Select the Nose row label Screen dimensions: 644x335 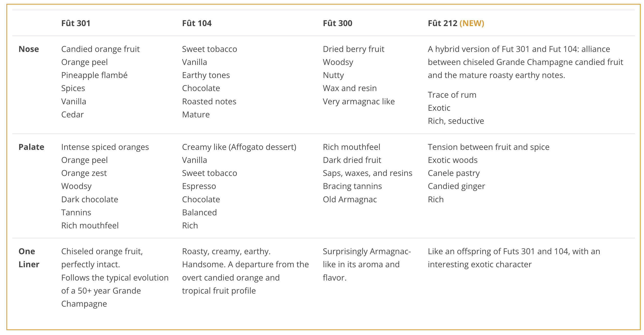tap(29, 49)
